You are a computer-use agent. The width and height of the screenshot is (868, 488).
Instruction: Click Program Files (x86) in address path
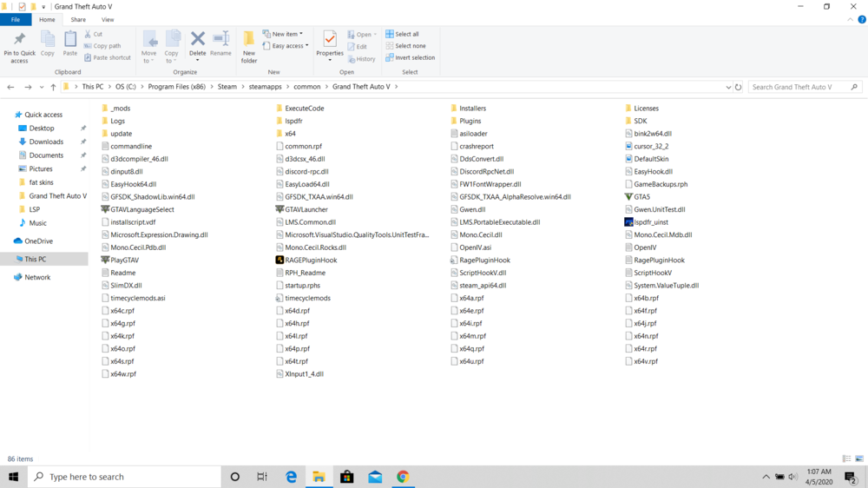176,87
